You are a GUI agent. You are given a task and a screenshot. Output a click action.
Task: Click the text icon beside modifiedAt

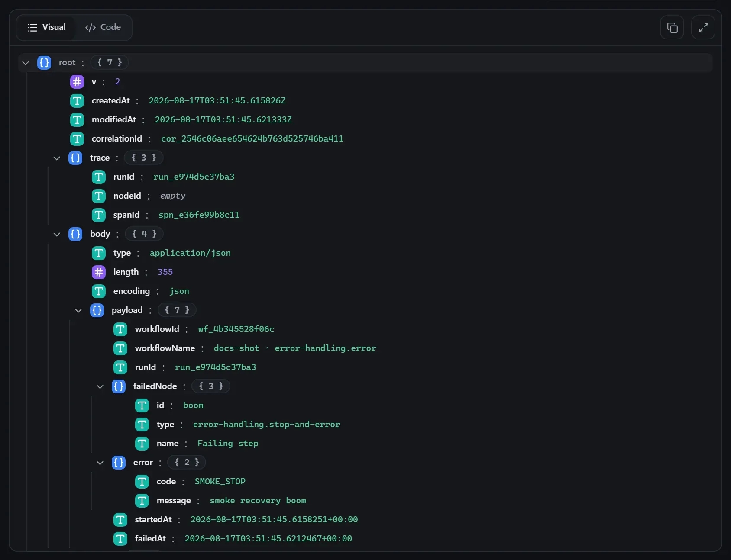(77, 120)
